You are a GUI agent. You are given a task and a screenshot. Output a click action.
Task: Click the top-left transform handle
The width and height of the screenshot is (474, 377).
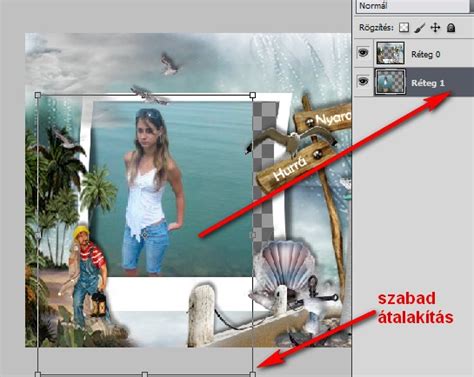pos(38,95)
